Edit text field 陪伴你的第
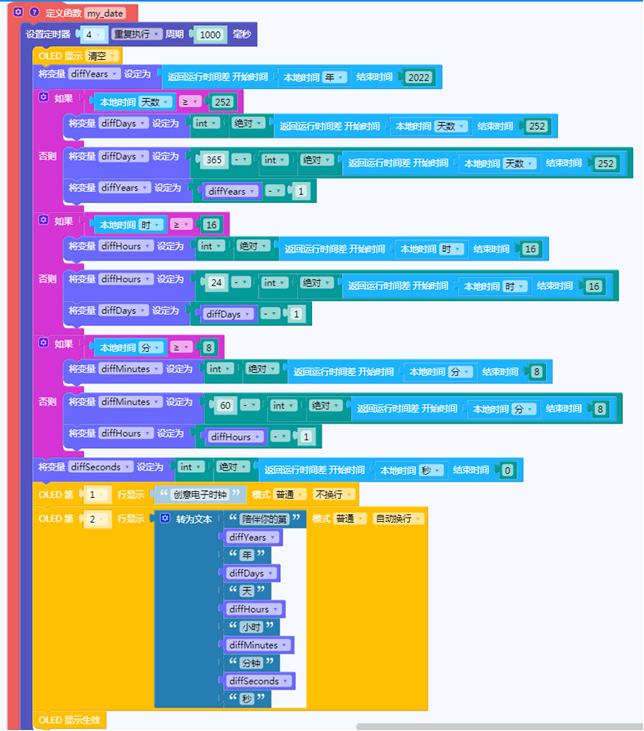644x731 pixels. pyautogui.click(x=264, y=519)
